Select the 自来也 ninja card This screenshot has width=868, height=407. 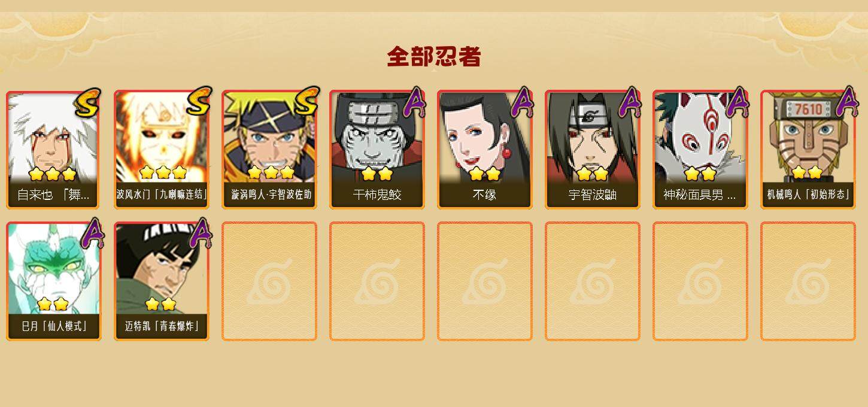[54, 150]
